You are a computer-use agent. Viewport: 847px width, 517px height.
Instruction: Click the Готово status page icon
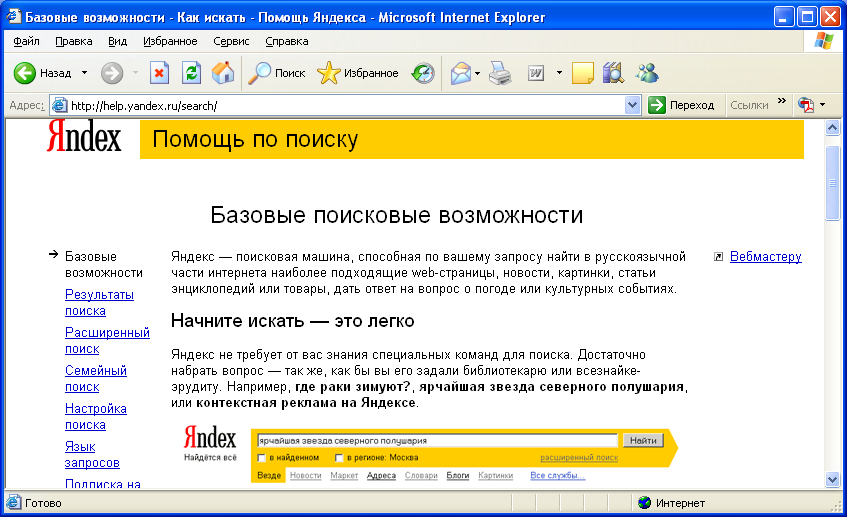pyautogui.click(x=14, y=502)
